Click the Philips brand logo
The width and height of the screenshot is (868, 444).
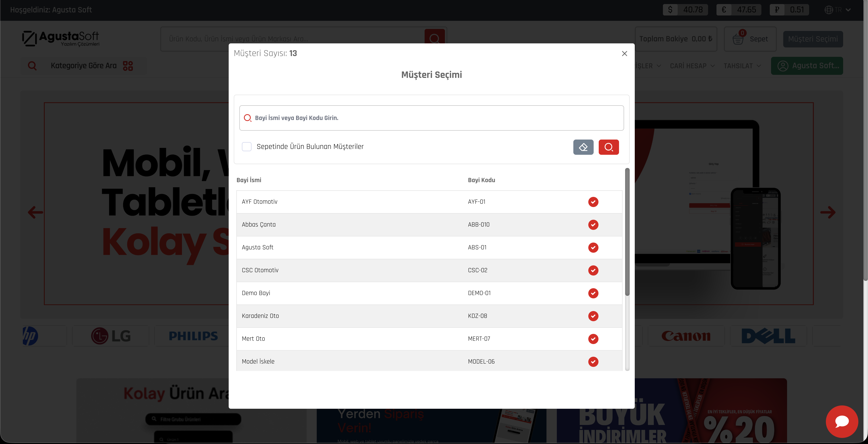click(193, 336)
